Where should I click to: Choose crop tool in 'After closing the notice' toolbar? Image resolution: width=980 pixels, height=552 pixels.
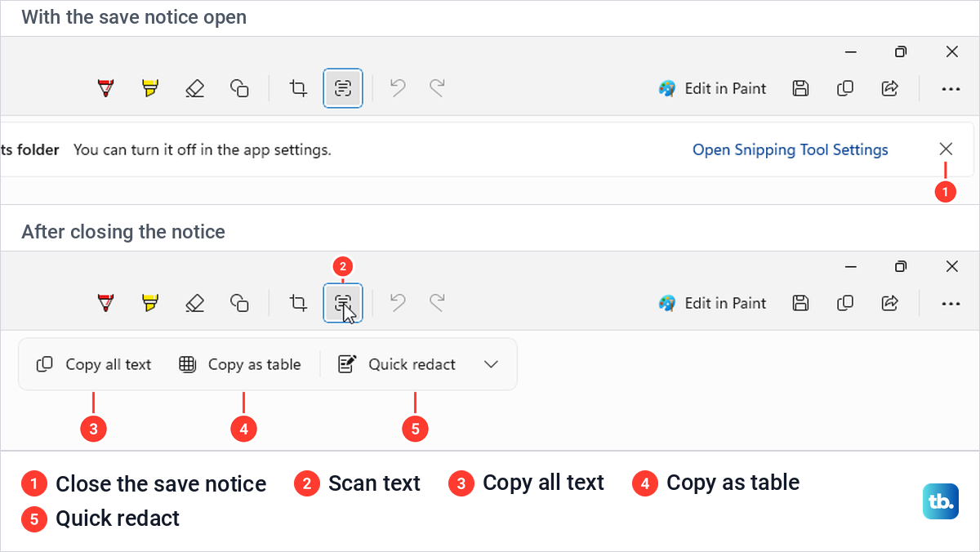[x=299, y=303]
